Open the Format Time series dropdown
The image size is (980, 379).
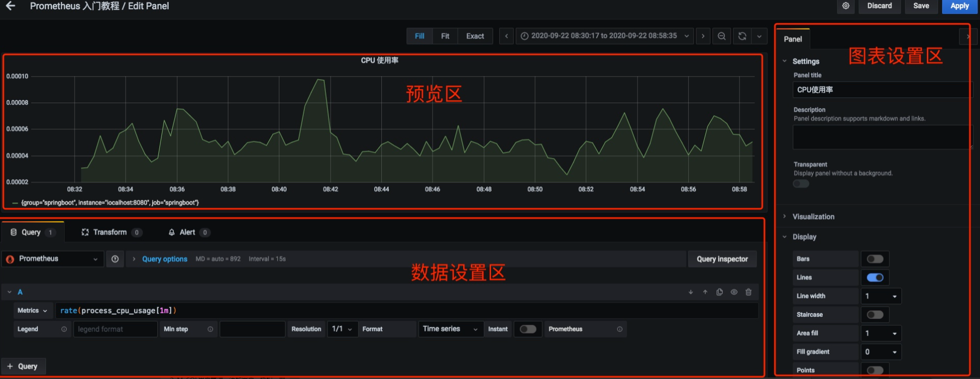click(450, 329)
